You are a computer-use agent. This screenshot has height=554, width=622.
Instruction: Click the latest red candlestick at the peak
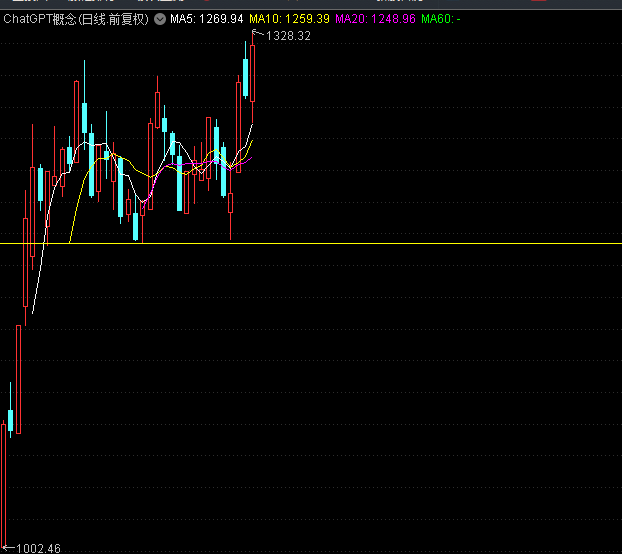point(252,74)
